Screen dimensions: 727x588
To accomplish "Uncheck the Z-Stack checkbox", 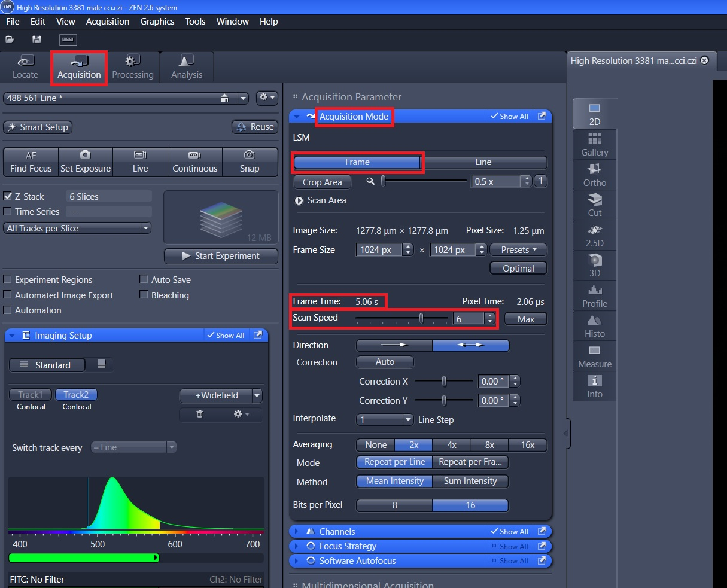I will point(8,196).
